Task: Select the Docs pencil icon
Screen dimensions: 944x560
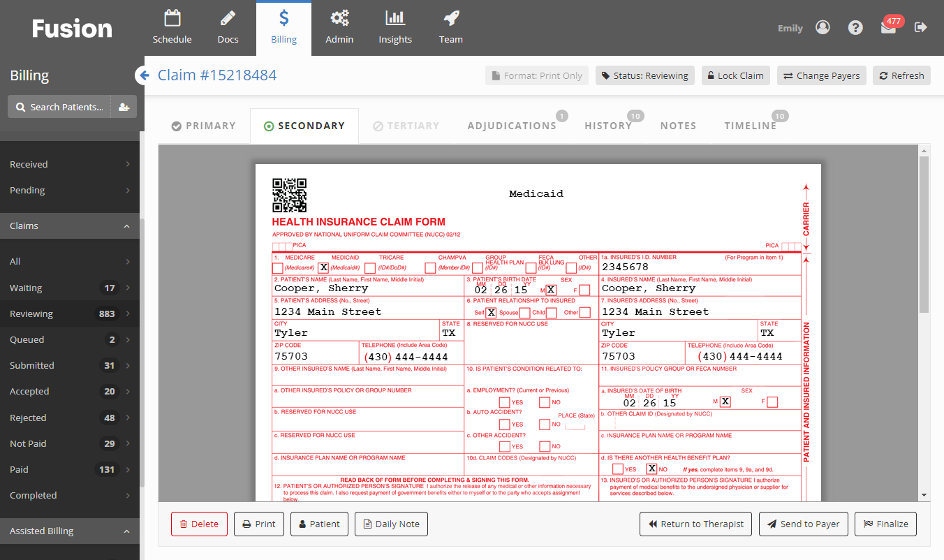Action: (x=228, y=19)
